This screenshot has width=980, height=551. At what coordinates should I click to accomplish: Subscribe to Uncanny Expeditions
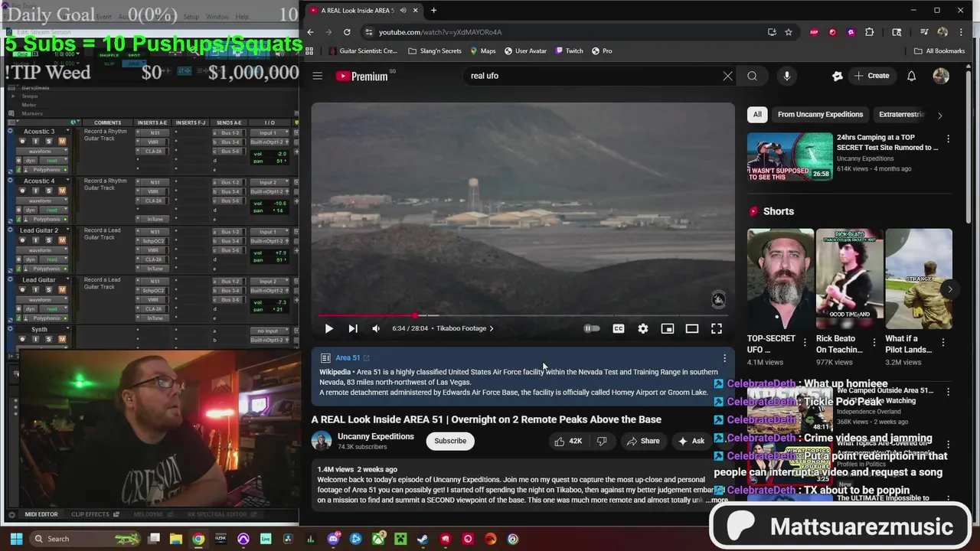pyautogui.click(x=450, y=441)
